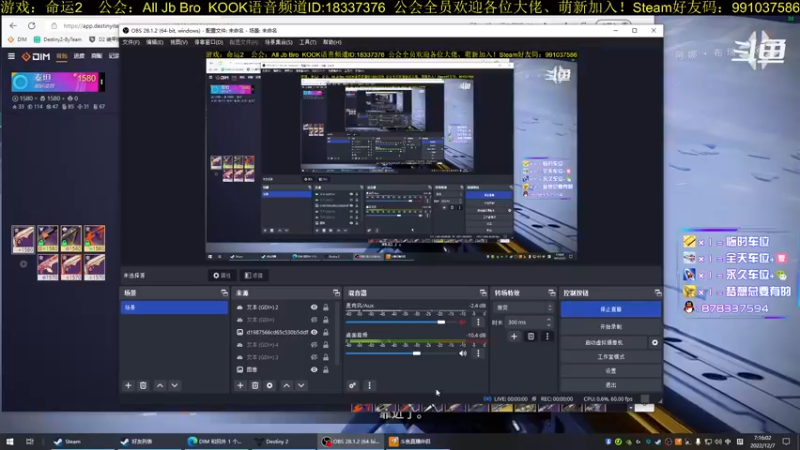The image size is (800, 450).
Task: Toggle lock on 图像 source
Action: (x=326, y=369)
